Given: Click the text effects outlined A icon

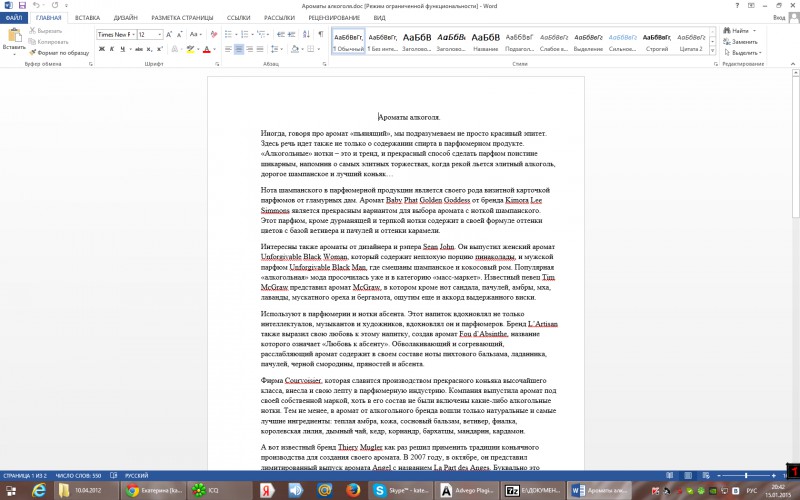Looking at the screenshot, I should pyautogui.click(x=174, y=49).
